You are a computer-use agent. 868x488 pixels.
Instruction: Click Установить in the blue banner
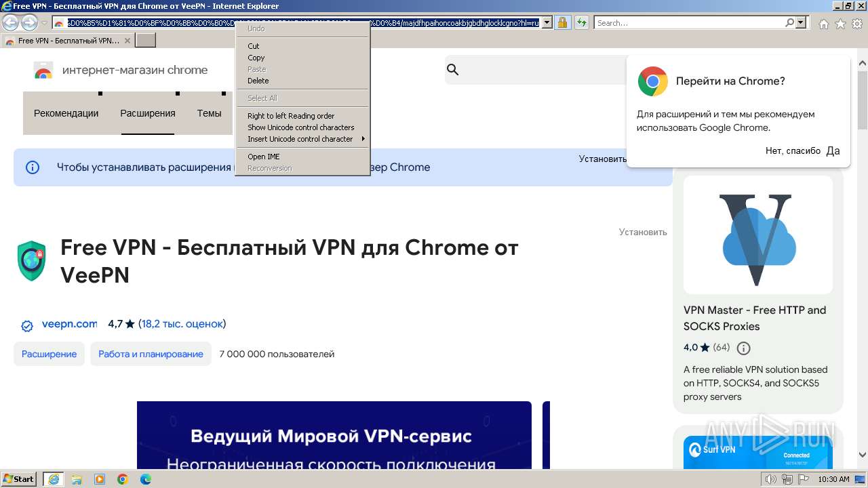click(603, 159)
